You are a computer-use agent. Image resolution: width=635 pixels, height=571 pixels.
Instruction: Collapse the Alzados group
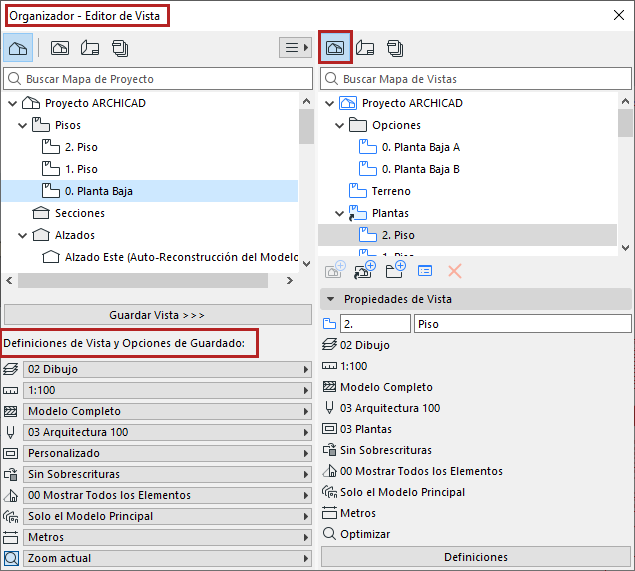(x=23, y=235)
